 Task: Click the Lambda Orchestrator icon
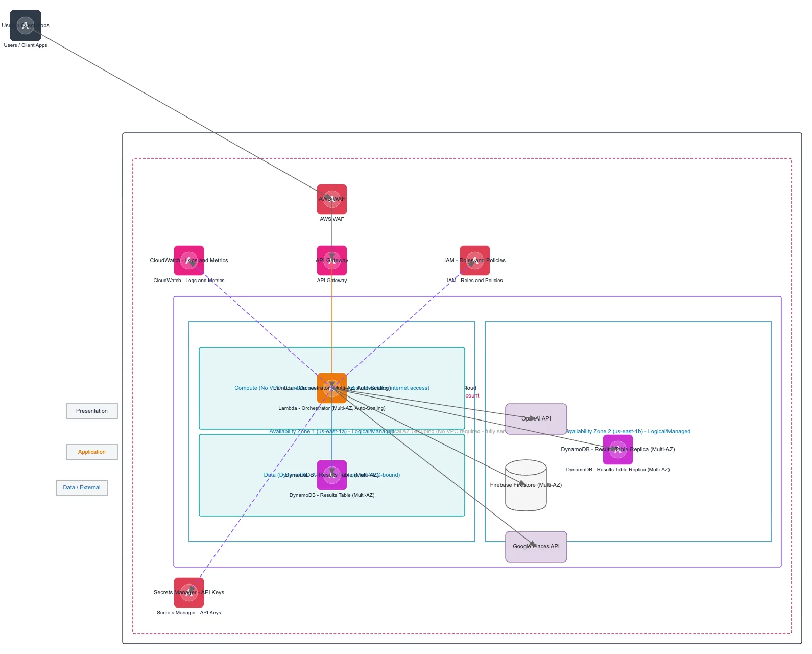pos(332,388)
